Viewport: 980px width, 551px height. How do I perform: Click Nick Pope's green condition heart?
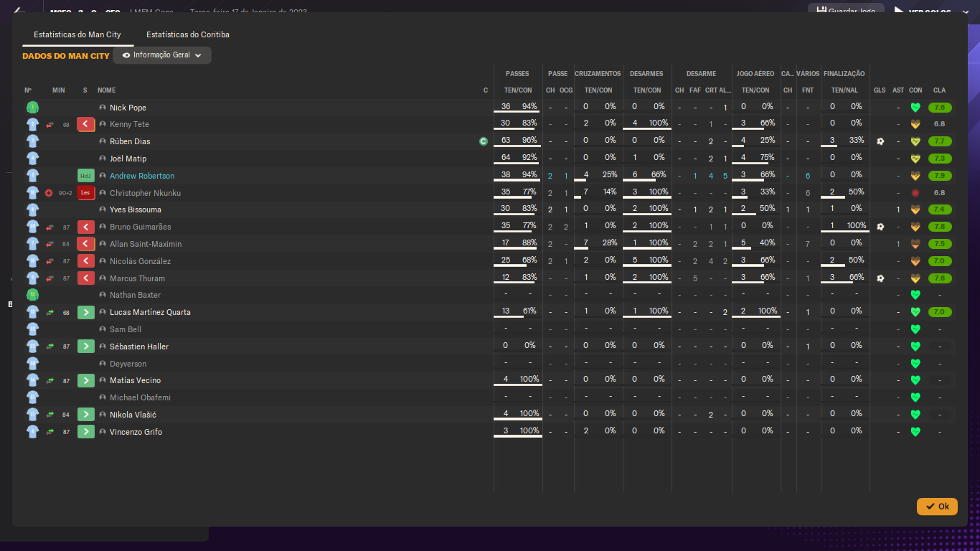[x=915, y=108]
